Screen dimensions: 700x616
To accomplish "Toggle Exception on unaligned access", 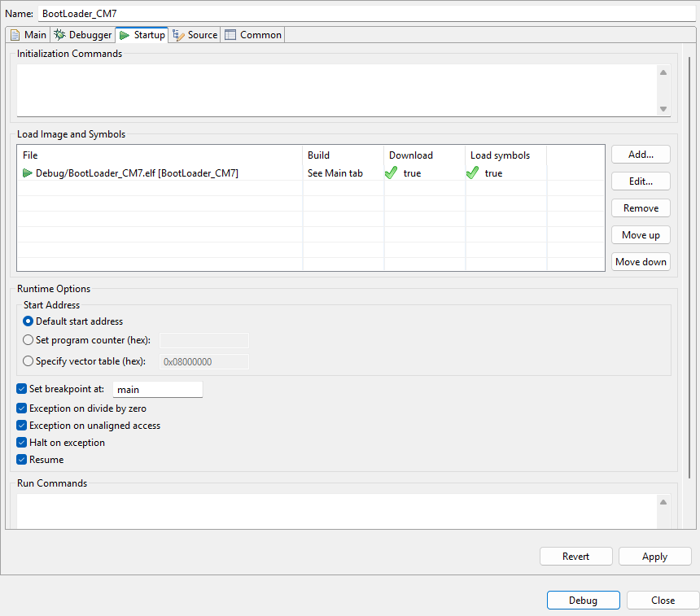I will pos(21,425).
